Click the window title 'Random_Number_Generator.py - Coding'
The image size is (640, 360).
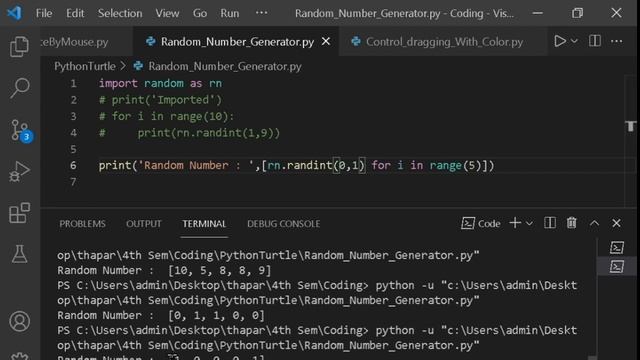click(389, 13)
